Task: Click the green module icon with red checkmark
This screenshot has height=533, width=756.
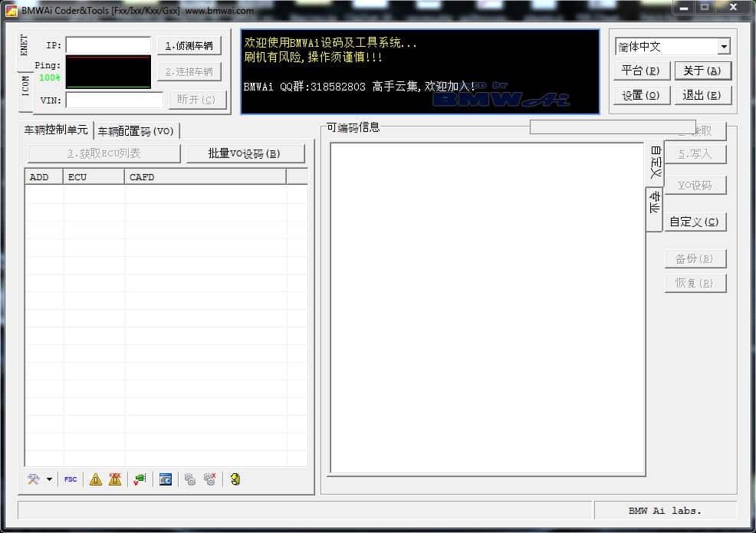Action: pyautogui.click(x=140, y=479)
